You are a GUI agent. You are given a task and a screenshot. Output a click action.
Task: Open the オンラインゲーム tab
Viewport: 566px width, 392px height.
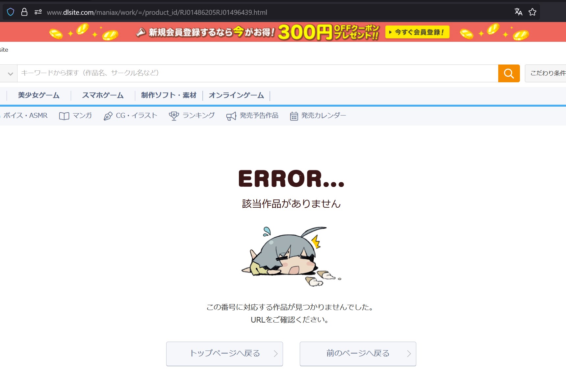tap(236, 95)
